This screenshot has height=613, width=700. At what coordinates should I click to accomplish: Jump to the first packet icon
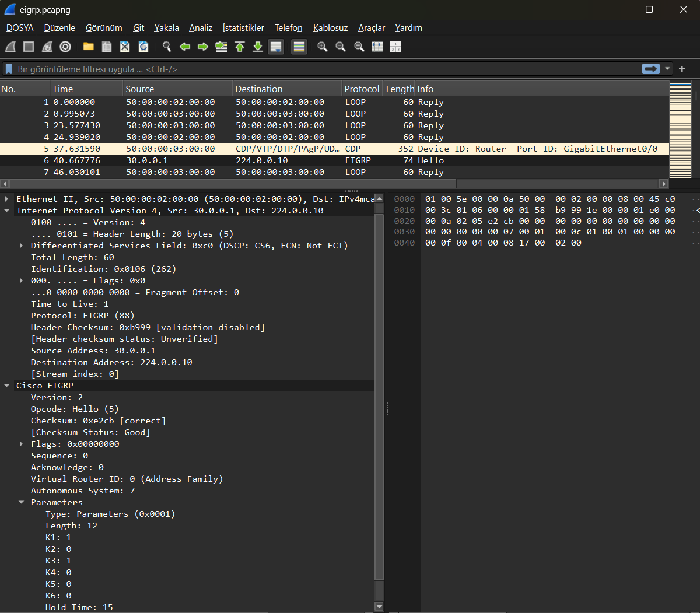(x=240, y=47)
